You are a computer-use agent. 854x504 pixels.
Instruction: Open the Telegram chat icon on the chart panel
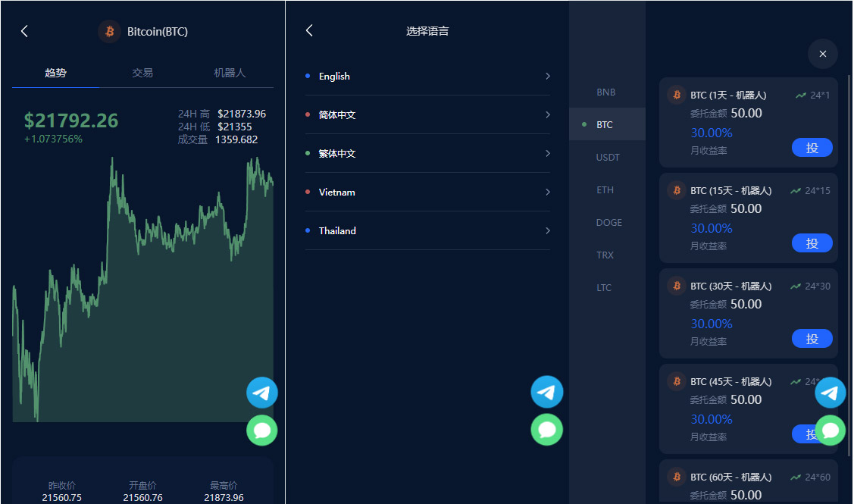261,393
